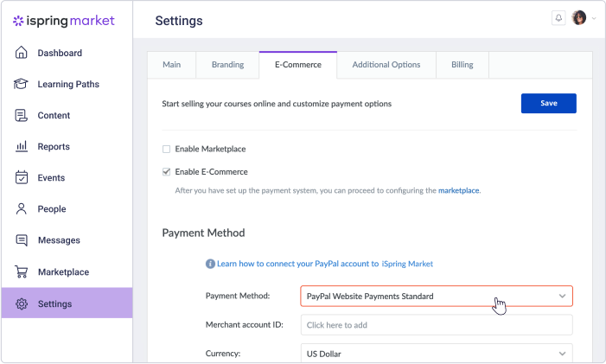The height and width of the screenshot is (364, 606).
Task: Go to Marketplace in the sidebar
Action: (x=67, y=272)
